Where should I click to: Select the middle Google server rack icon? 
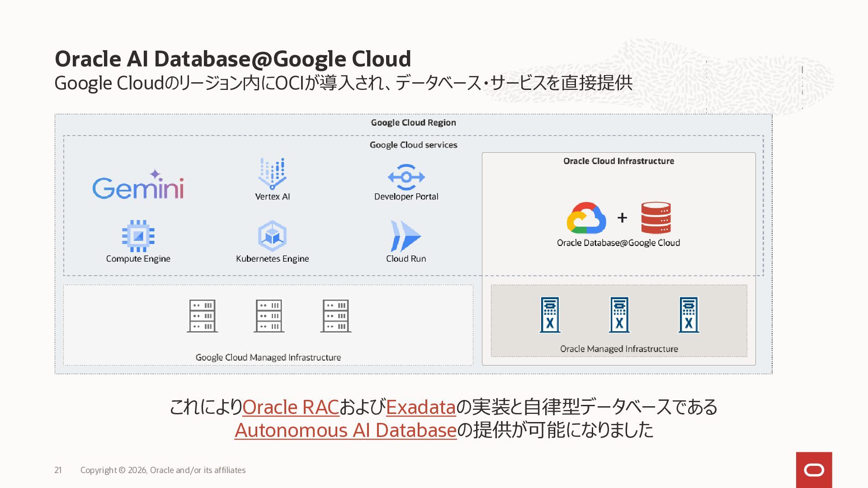pyautogui.click(x=269, y=316)
